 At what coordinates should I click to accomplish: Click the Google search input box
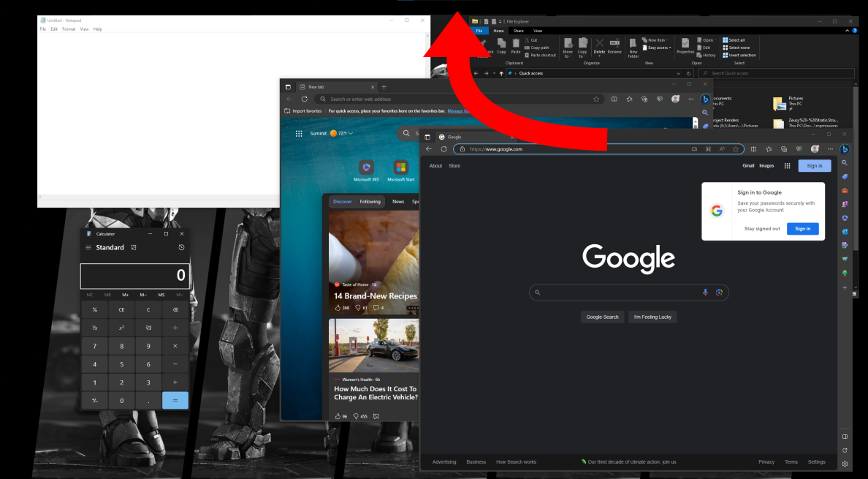(x=621, y=293)
